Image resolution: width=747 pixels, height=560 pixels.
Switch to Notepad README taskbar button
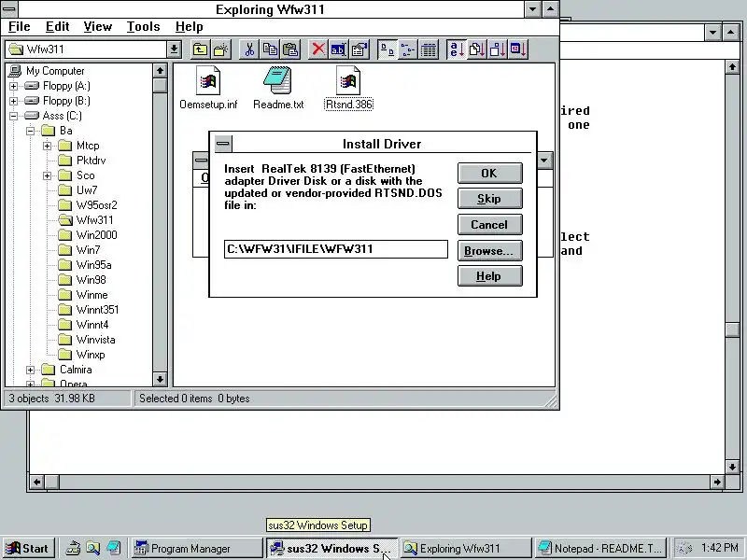(x=602, y=549)
